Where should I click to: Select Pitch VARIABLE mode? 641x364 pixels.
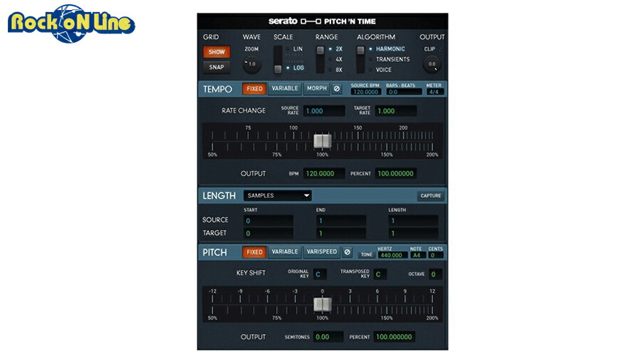click(x=285, y=252)
